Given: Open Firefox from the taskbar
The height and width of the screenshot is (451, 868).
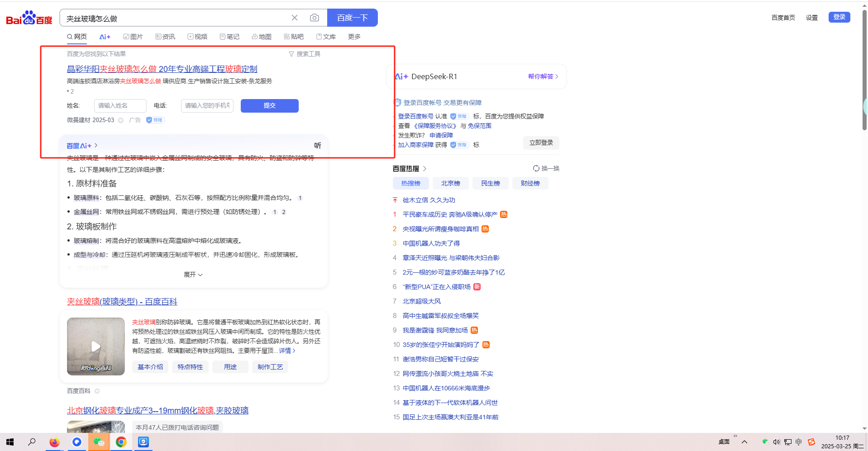Looking at the screenshot, I should point(54,442).
